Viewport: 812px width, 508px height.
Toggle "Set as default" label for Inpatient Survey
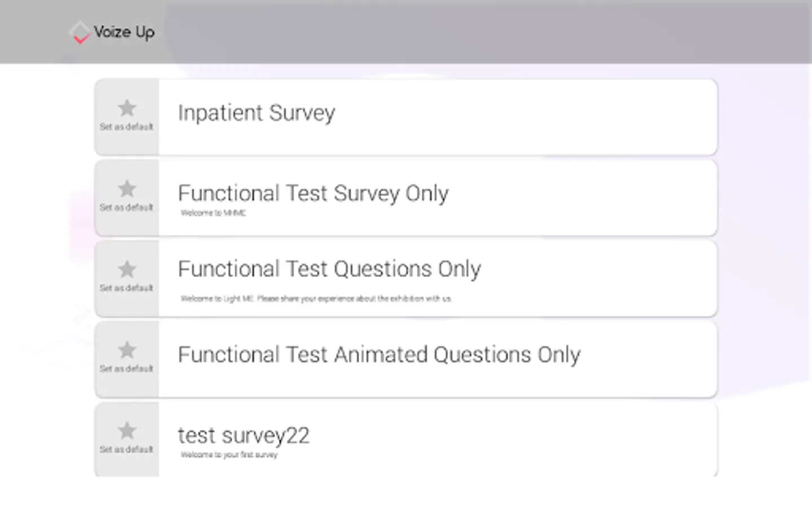click(x=126, y=127)
